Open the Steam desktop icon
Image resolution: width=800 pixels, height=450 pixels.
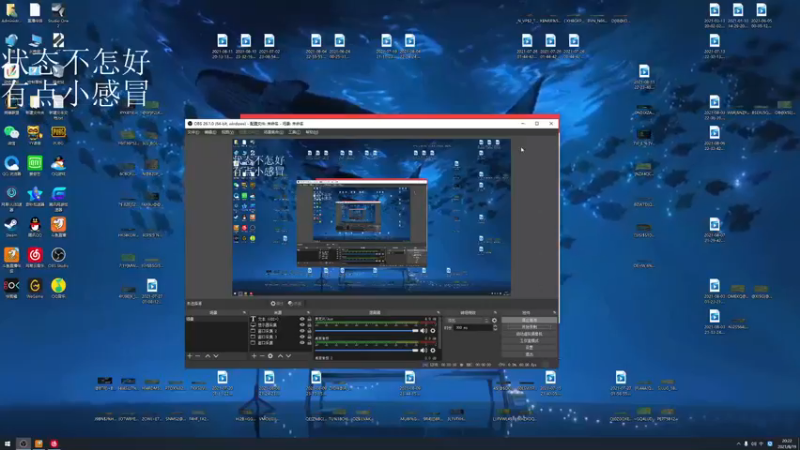point(11,227)
